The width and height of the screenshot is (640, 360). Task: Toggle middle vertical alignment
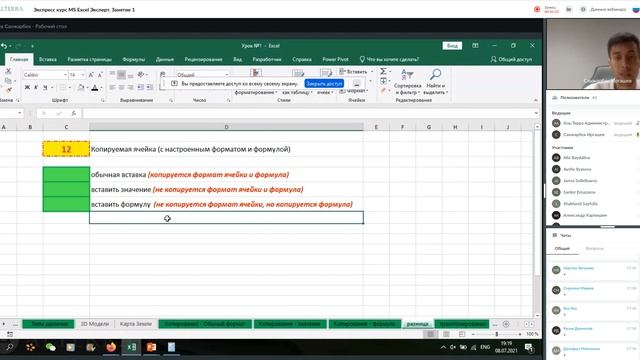coord(121,75)
